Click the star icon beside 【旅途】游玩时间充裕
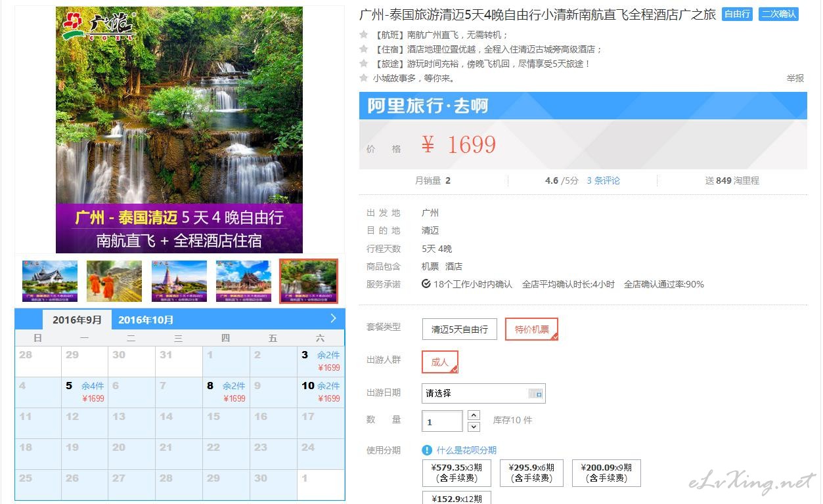 click(364, 64)
